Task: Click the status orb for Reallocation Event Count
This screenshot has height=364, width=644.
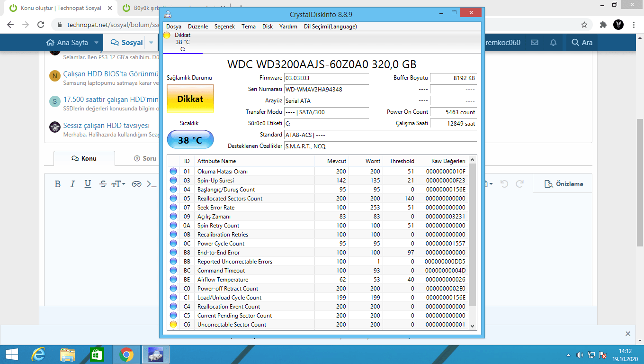Action: 173,306
